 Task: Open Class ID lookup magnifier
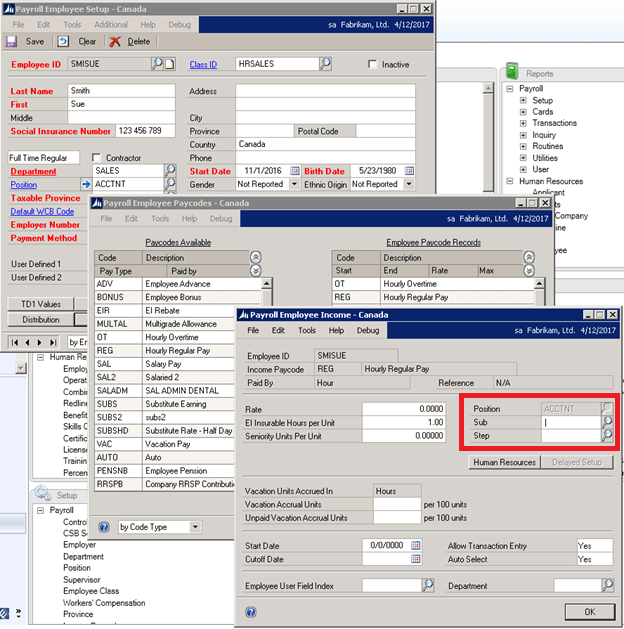coord(326,64)
